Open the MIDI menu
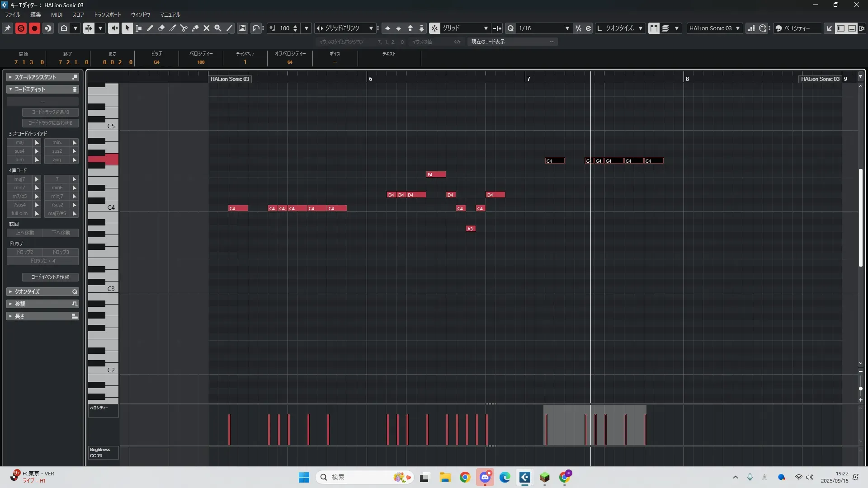Image resolution: width=868 pixels, height=488 pixels. click(57, 15)
